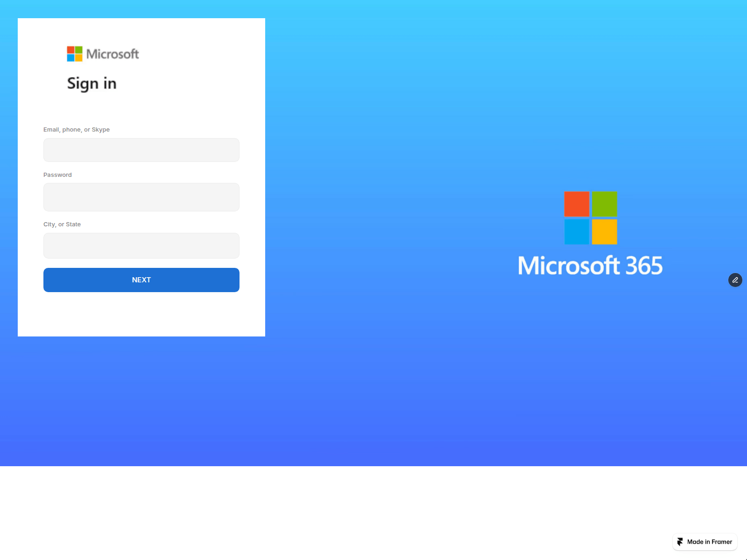Click the Microsoft logo in sign-in card

coord(103,54)
